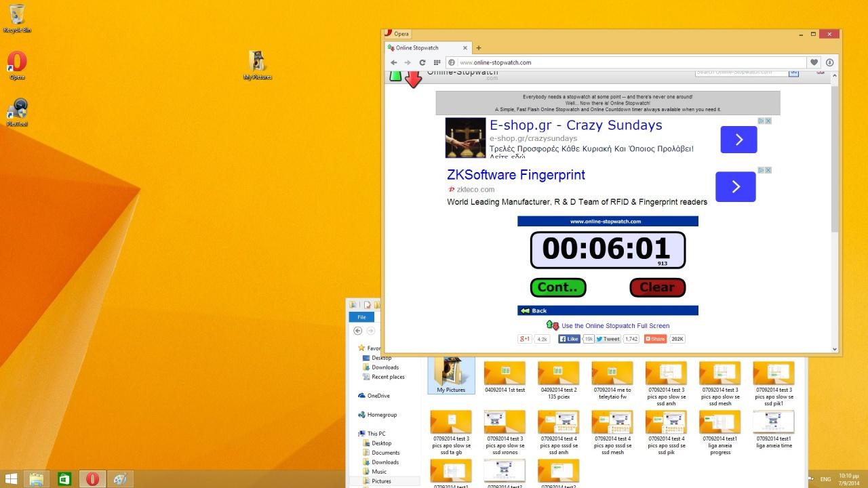The width and height of the screenshot is (868, 488).
Task: Select This PC in Explorer sidebar
Action: click(376, 434)
